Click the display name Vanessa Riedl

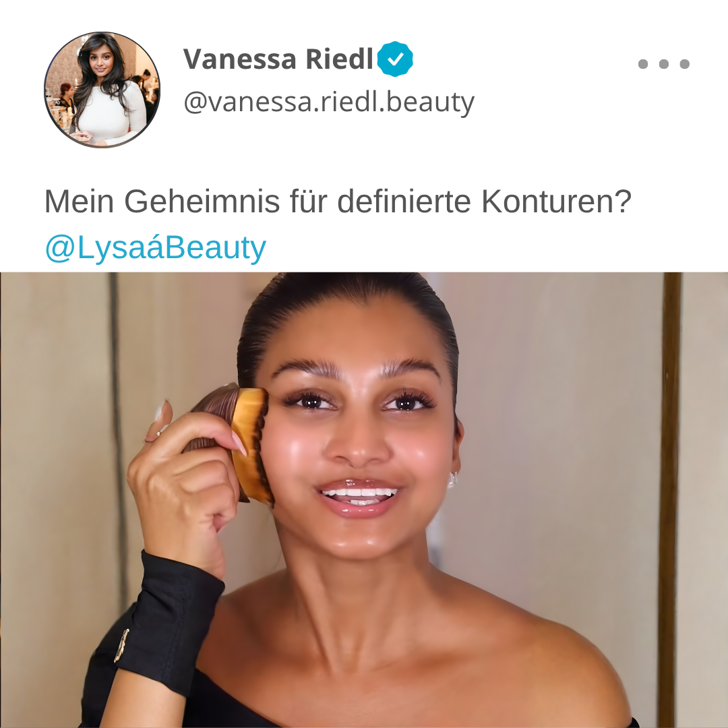click(x=278, y=59)
